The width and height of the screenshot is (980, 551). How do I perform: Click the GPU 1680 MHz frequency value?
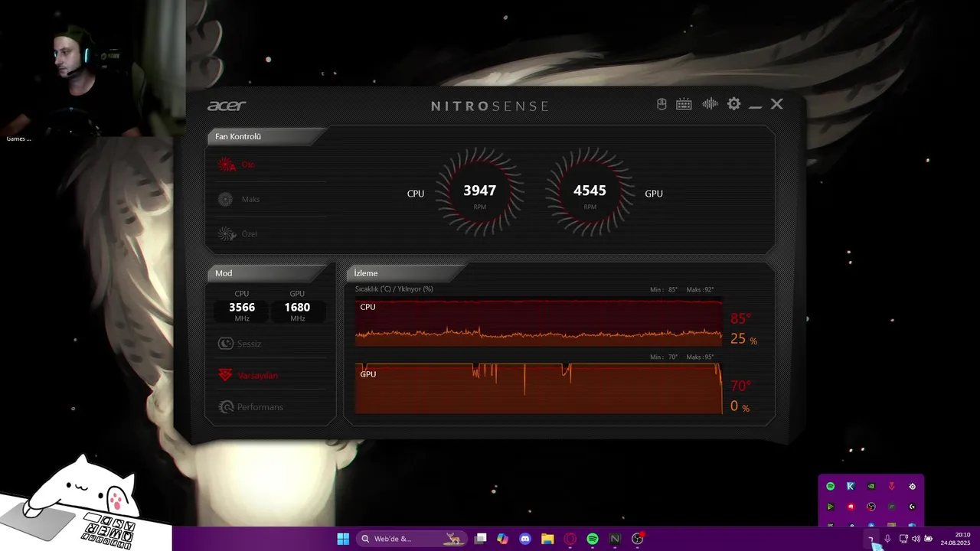pyautogui.click(x=297, y=308)
